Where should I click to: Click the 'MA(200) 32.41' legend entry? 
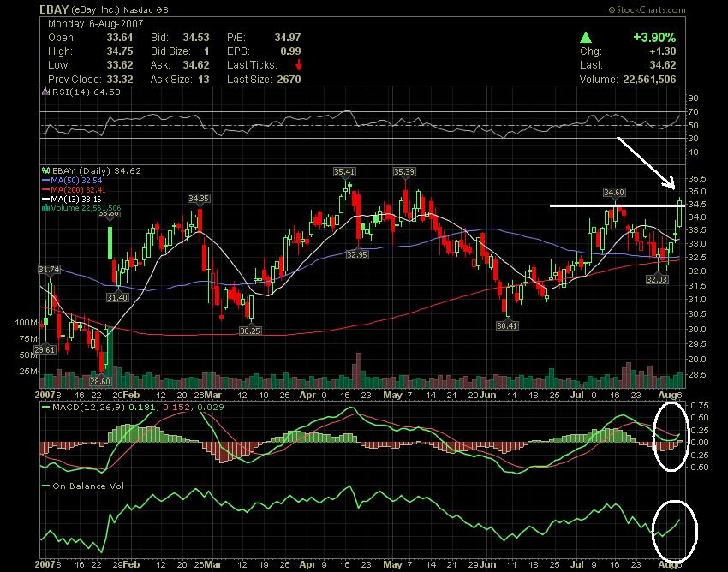[x=79, y=190]
